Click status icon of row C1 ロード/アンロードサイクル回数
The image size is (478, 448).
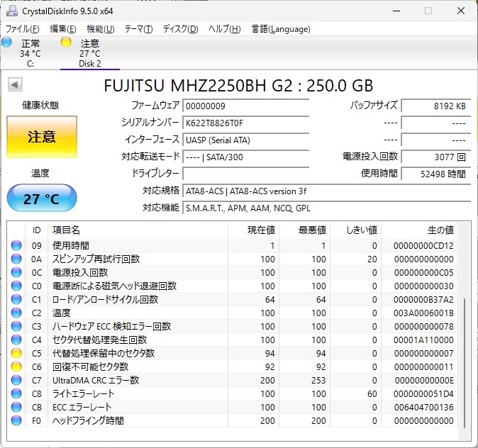pyautogui.click(x=16, y=299)
